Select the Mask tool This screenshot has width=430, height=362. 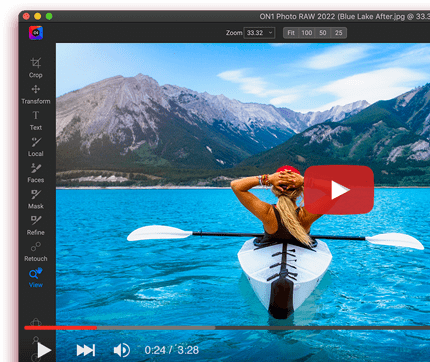36,199
